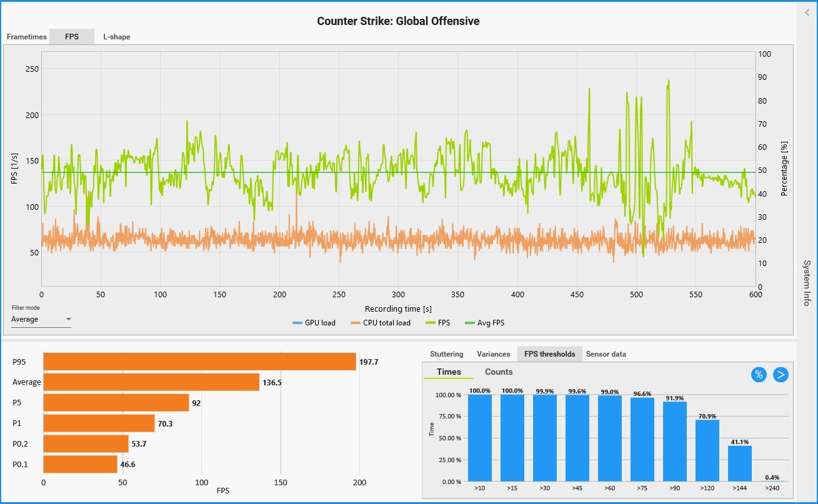Switch to the Variances tab
The height and width of the screenshot is (504, 818).
pyautogui.click(x=494, y=354)
